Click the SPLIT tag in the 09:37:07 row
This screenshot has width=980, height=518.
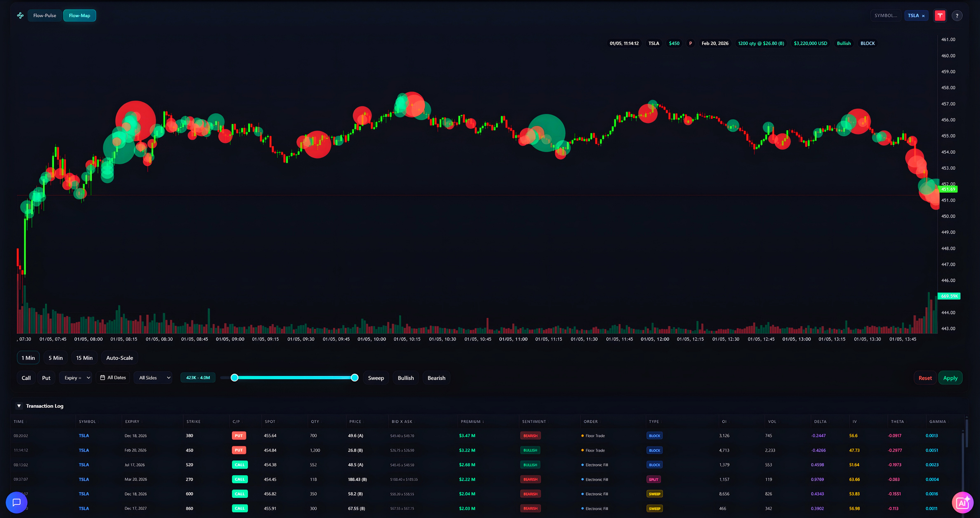click(654, 479)
